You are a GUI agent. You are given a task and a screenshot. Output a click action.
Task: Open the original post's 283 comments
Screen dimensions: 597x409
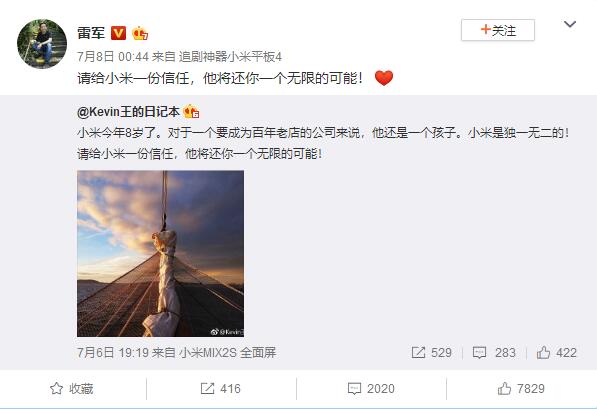(x=494, y=353)
